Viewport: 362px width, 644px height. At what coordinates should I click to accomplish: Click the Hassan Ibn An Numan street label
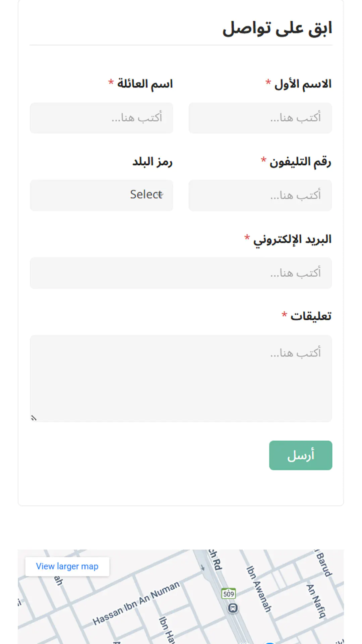[136, 603]
